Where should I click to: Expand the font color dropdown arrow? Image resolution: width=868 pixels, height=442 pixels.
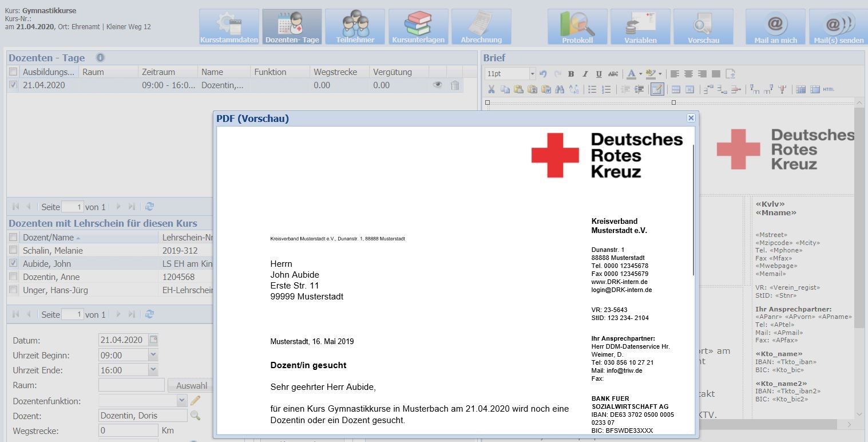coord(640,74)
